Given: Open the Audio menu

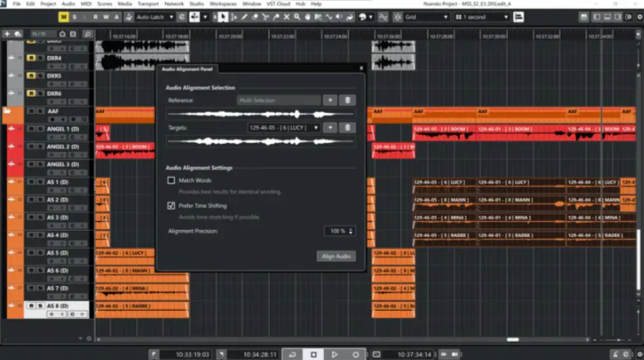Looking at the screenshot, I should point(68,4).
